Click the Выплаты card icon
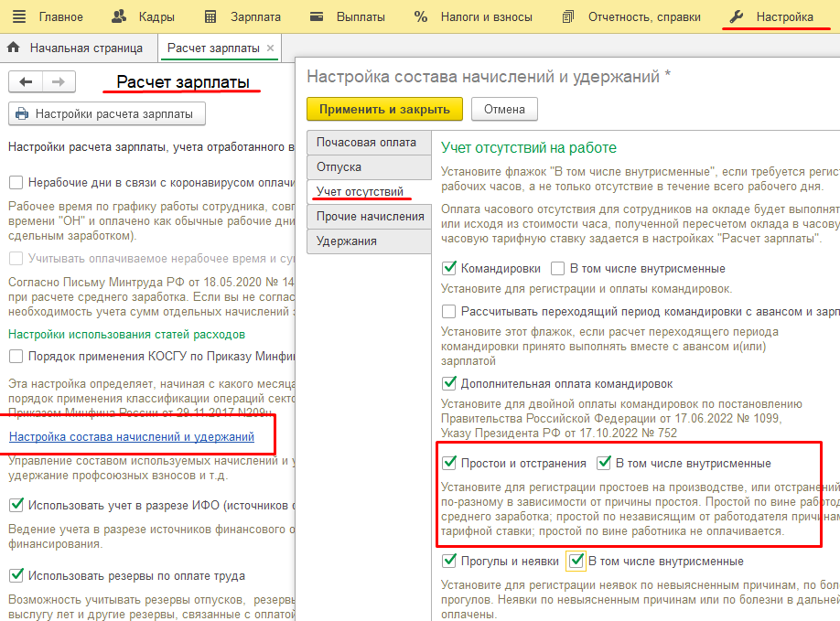Image resolution: width=840 pixels, height=621 pixels. tap(317, 16)
